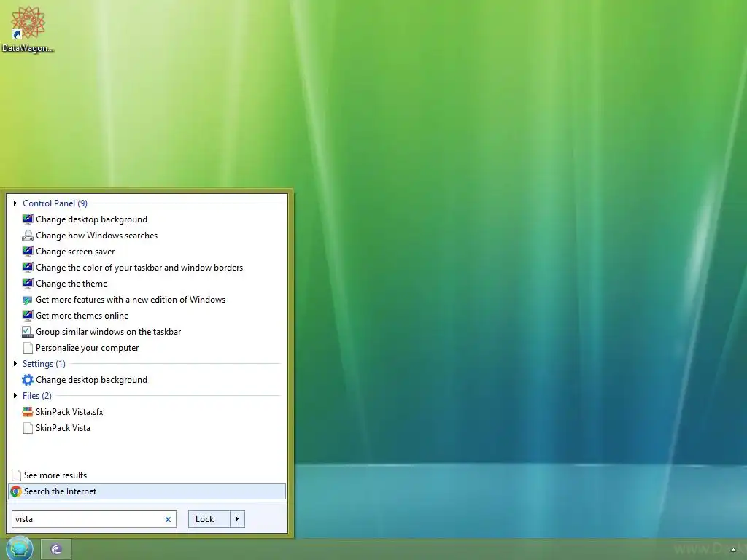Open Group similar windows on the taskbar
Image resolution: width=747 pixels, height=560 pixels.
108,332
